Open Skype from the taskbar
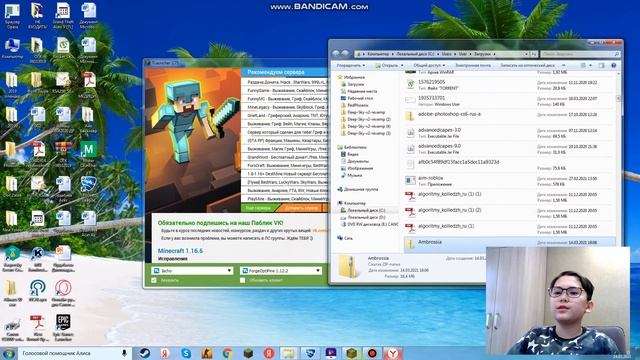Screen dimensions: 640x360 186,353
